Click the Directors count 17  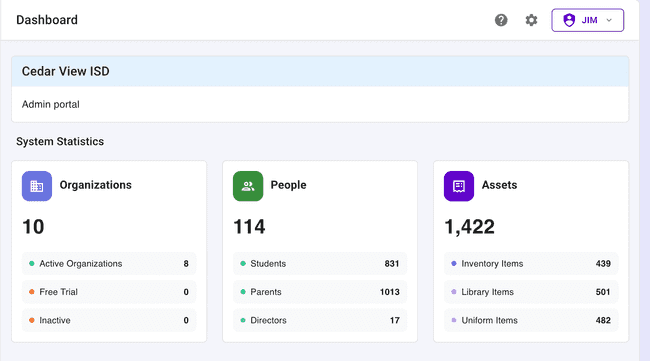coord(395,320)
